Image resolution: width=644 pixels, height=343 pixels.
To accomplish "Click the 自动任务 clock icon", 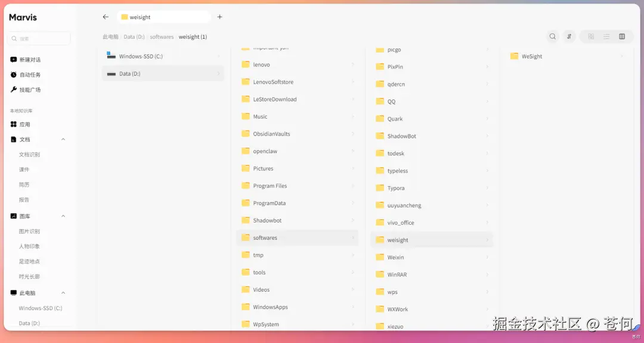I will 14,75.
